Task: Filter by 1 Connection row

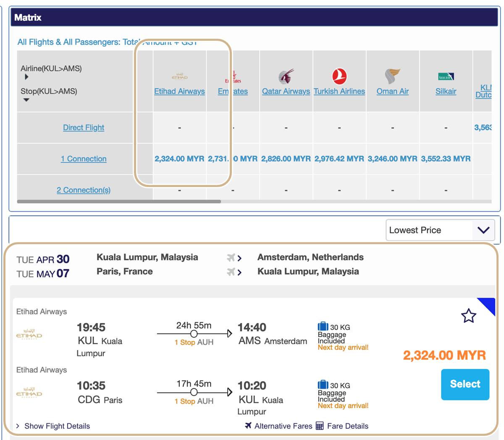Action: pos(84,159)
